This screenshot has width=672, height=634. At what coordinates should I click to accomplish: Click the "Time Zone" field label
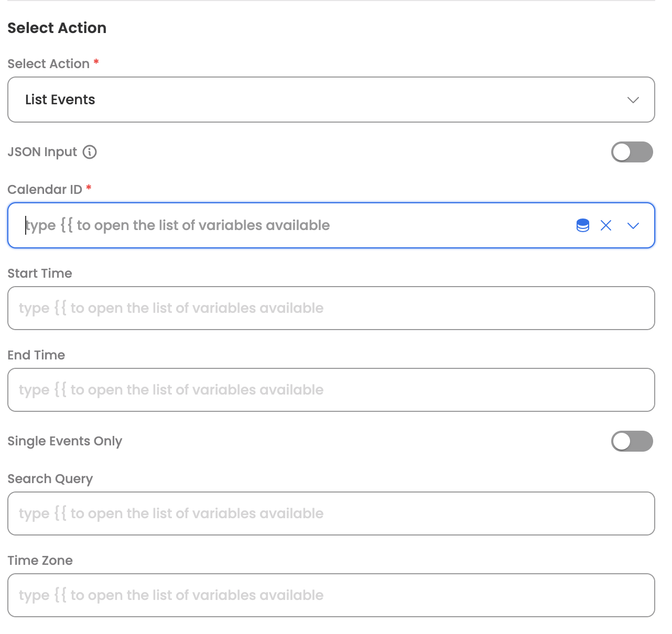tap(40, 561)
